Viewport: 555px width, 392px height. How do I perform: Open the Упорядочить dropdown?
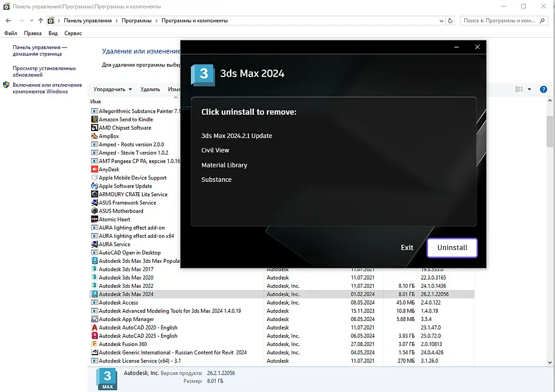[x=112, y=89]
